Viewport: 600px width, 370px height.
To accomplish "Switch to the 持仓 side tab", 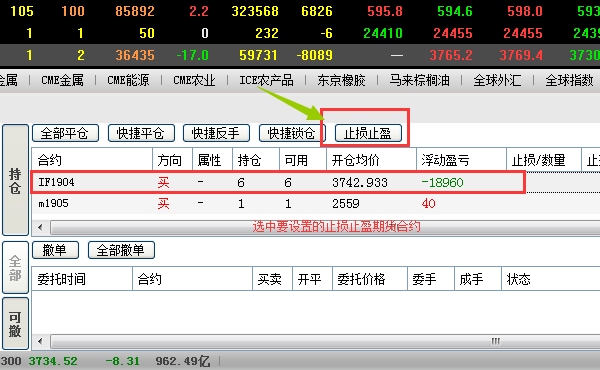I will click(15, 180).
